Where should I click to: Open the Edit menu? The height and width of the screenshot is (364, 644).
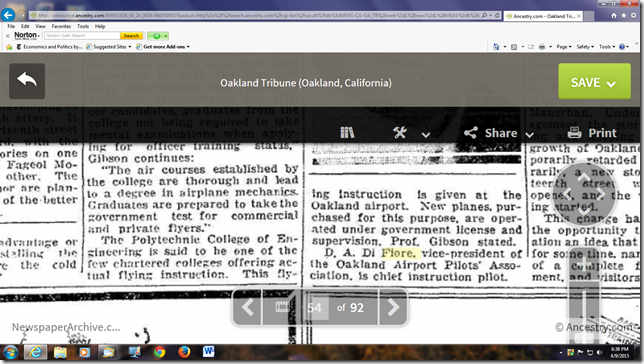(x=25, y=26)
